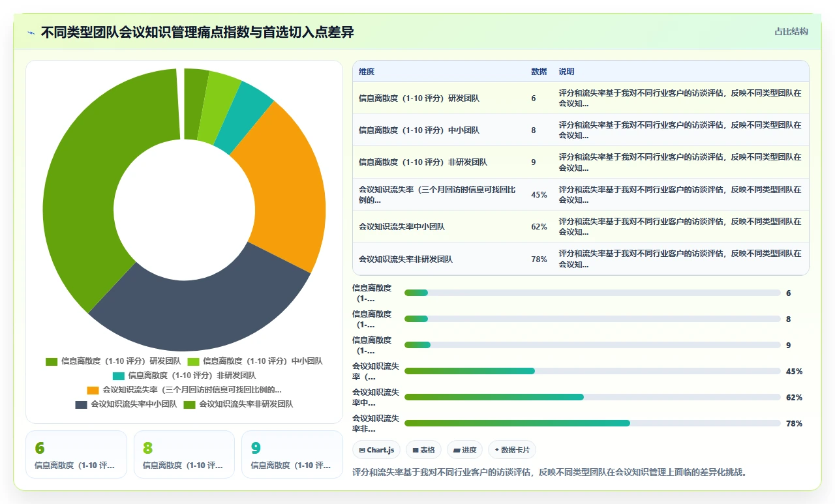This screenshot has height=504, width=835.
Task: Toggle legend swatch for 信息离散度 研发团队
Action: 52,361
